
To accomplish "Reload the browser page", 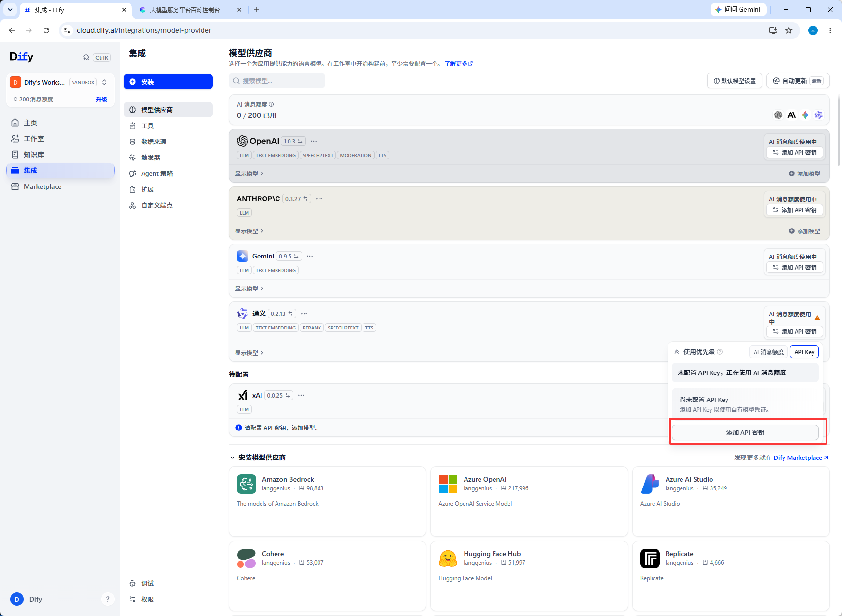I will click(x=46, y=30).
